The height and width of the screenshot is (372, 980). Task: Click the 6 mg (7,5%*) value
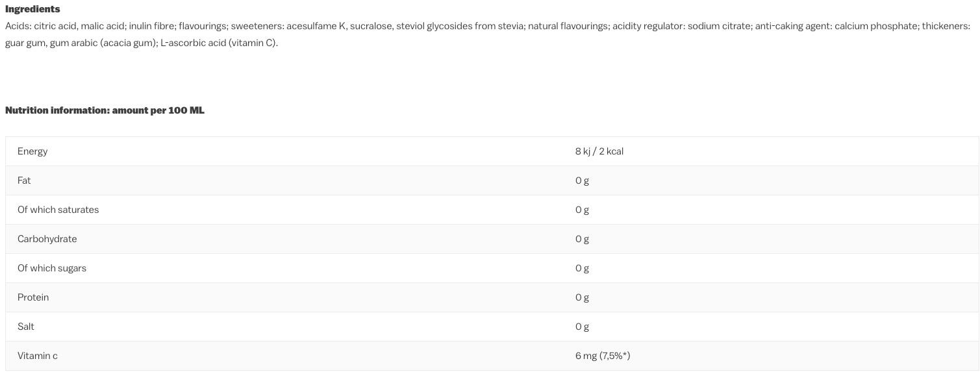tap(602, 356)
